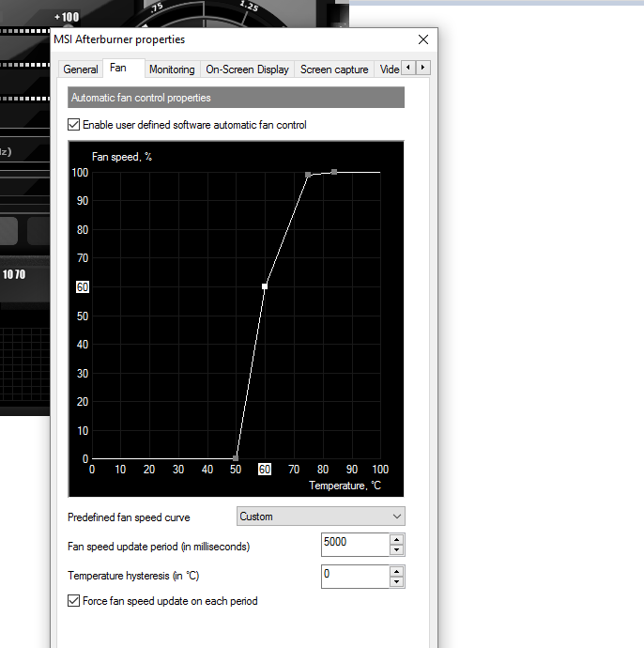Select the curve point at 60°C, 60%
The height and width of the screenshot is (648, 644).
point(265,286)
